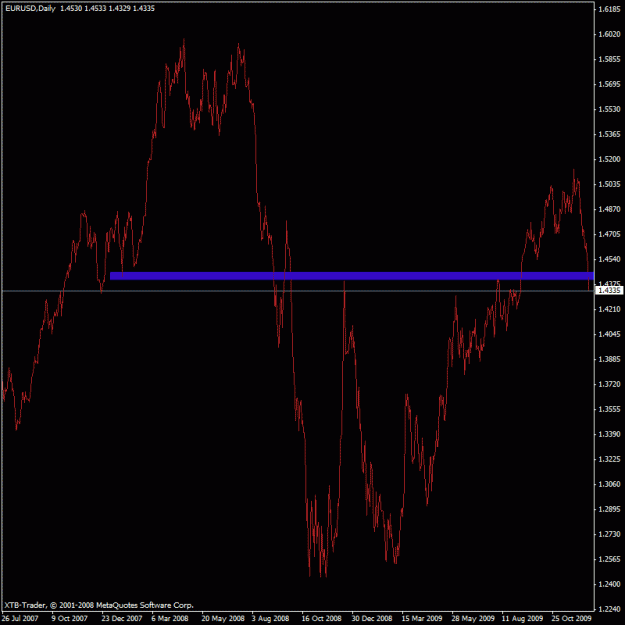Click the 30 Dec 2008 date label
This screenshot has height=625, width=625.
(x=372, y=619)
